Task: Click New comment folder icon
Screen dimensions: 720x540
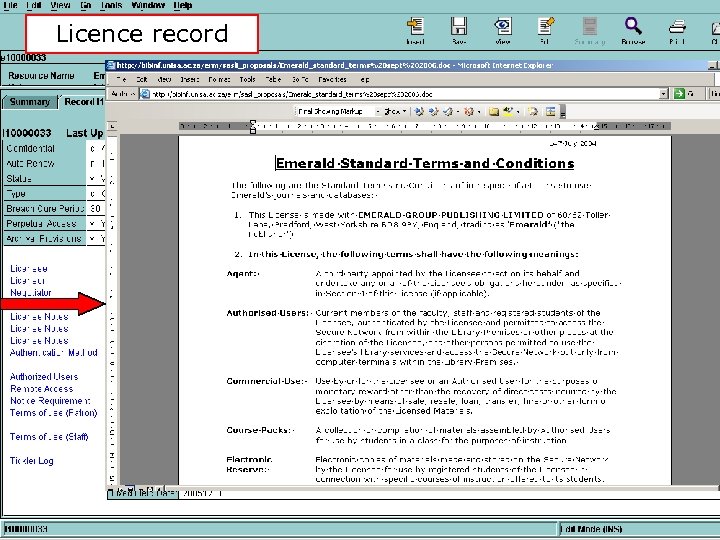Action: [x=494, y=111]
